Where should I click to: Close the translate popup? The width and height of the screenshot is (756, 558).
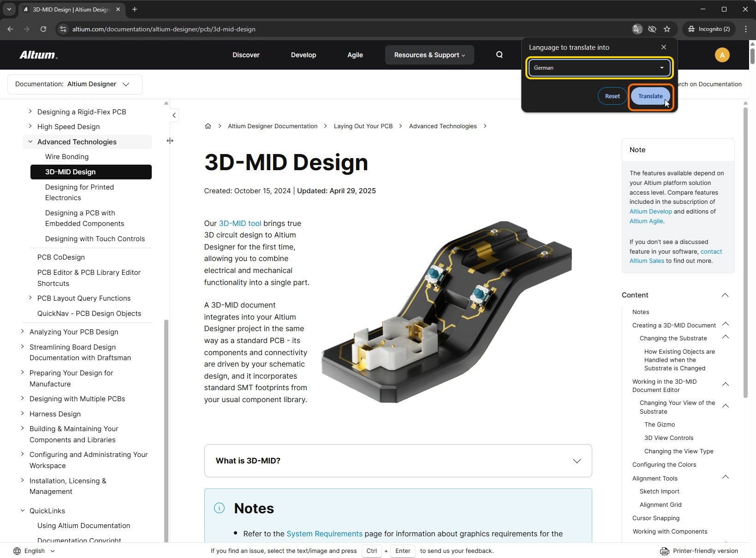click(664, 47)
